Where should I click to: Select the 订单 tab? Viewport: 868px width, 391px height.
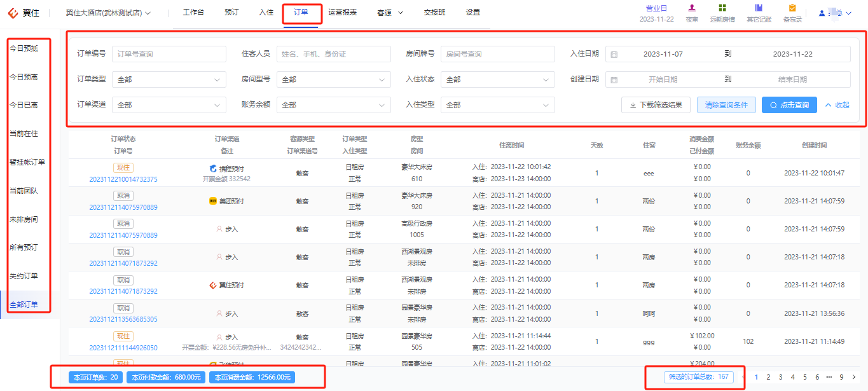(x=301, y=12)
